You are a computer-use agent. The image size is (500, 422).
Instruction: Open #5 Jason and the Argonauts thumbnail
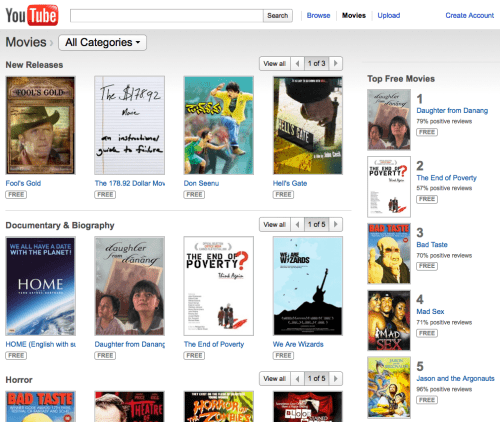point(389,387)
